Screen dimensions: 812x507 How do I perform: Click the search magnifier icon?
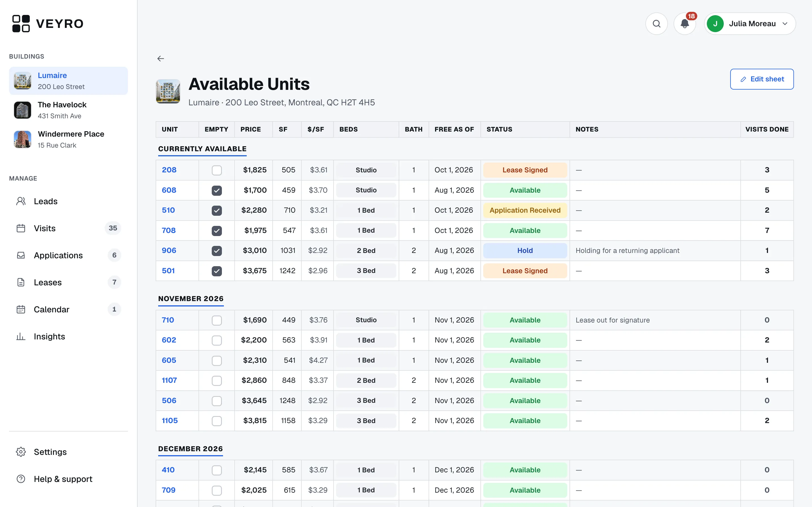(x=656, y=24)
